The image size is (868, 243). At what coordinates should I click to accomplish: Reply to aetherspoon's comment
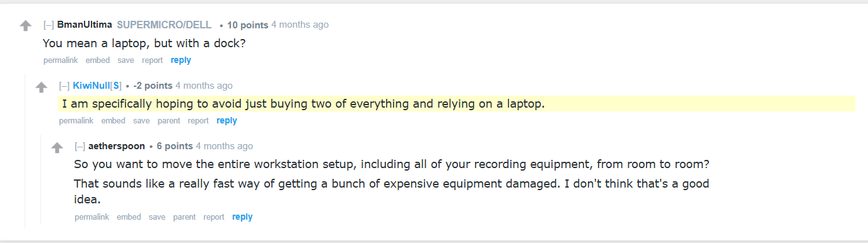[x=242, y=217]
